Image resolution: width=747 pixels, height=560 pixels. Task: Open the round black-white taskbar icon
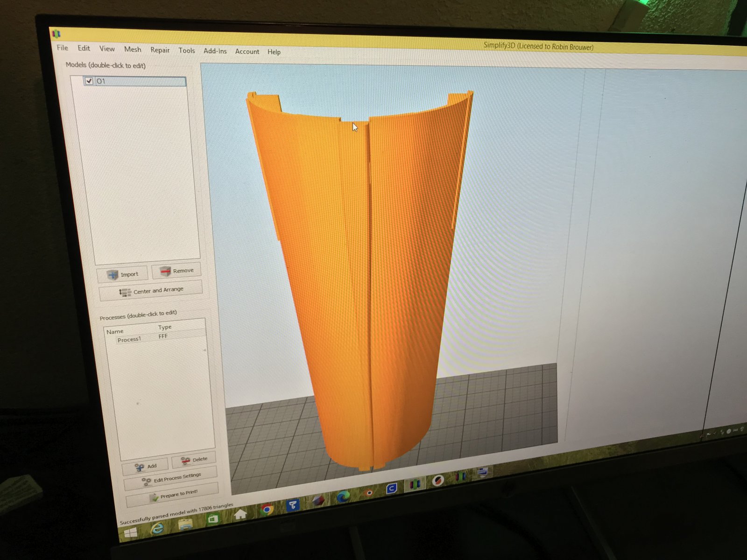[x=437, y=480]
